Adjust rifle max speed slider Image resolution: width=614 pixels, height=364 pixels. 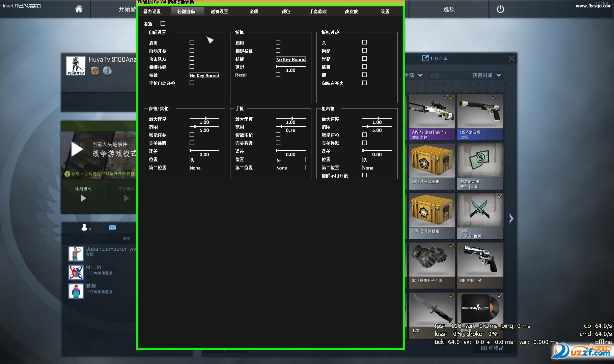click(x=204, y=118)
